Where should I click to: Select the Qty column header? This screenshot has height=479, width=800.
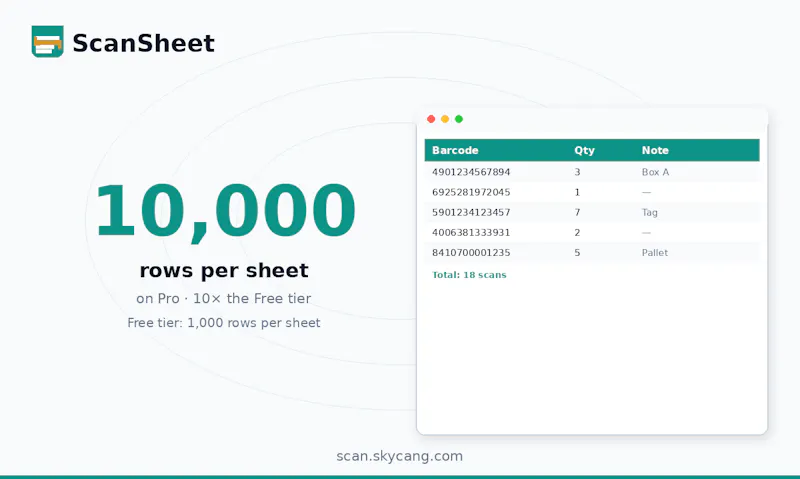coord(584,150)
